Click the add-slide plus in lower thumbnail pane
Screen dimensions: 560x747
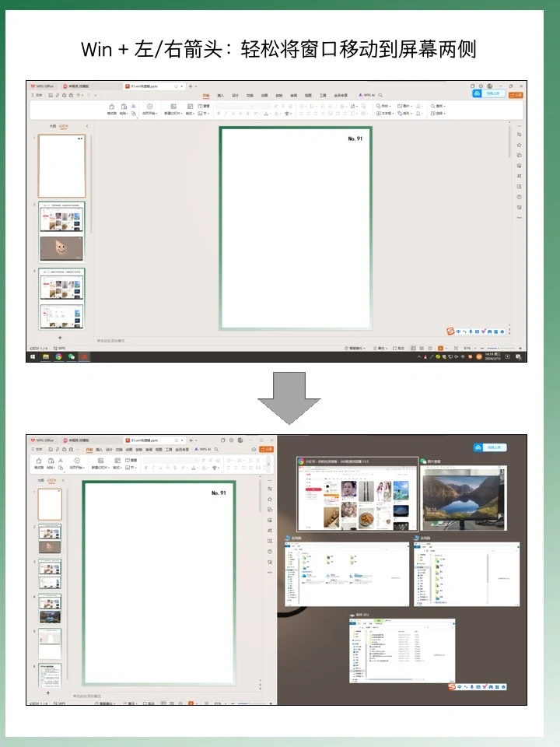point(47,693)
